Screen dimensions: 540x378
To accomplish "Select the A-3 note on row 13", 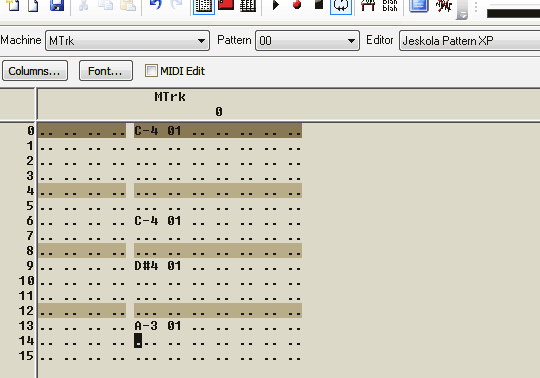I will (x=146, y=326).
